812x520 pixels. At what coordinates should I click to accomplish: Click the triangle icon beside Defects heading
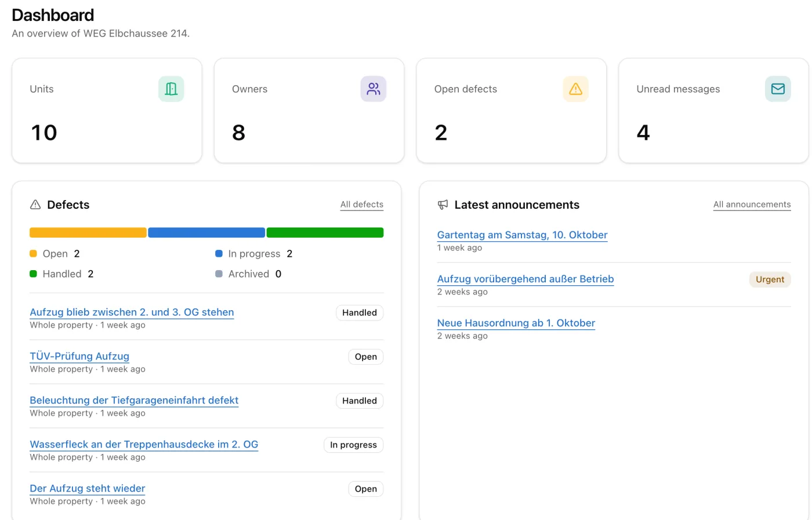coord(35,205)
